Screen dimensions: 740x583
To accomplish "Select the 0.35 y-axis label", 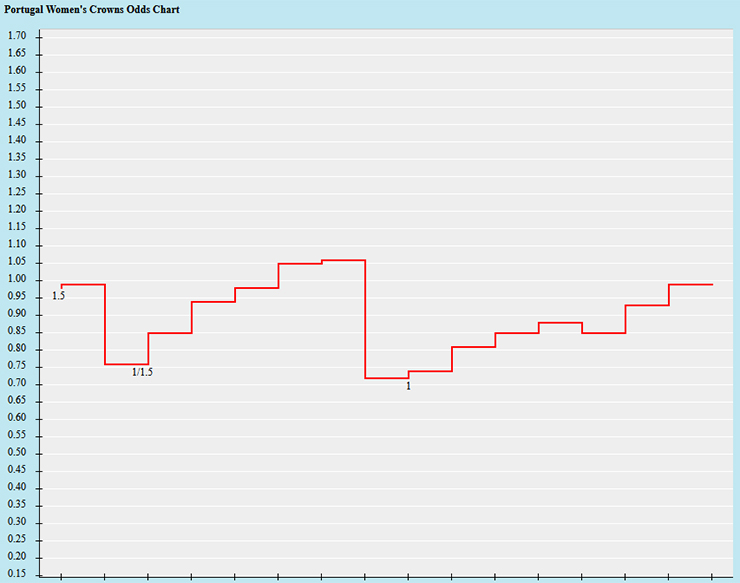I will click(x=17, y=505).
